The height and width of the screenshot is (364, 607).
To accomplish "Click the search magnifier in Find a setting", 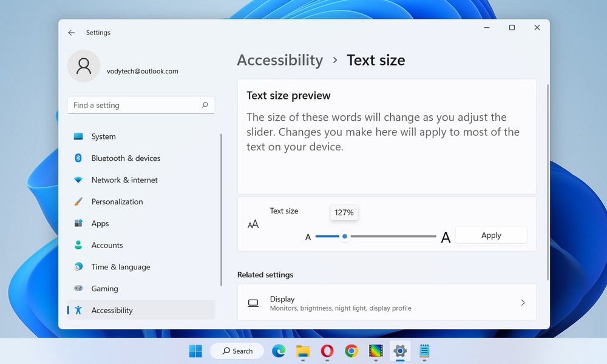I will [x=205, y=105].
